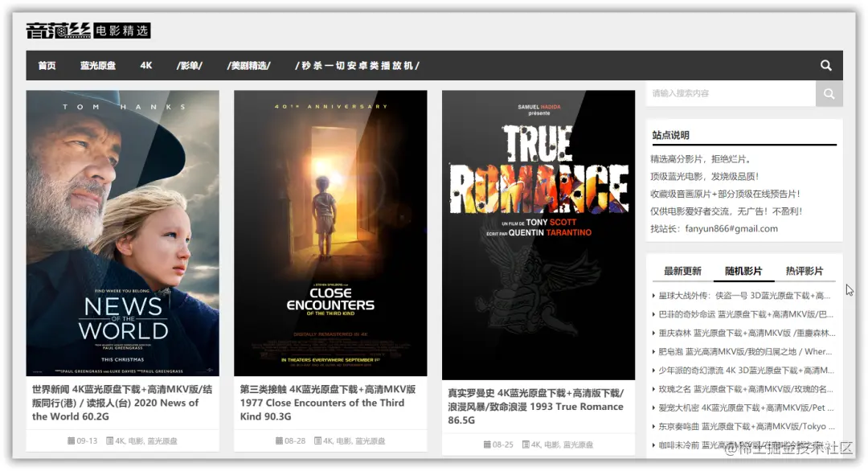Switch to 随机影片 tab
Screen dimensions: 868x471
click(x=743, y=271)
